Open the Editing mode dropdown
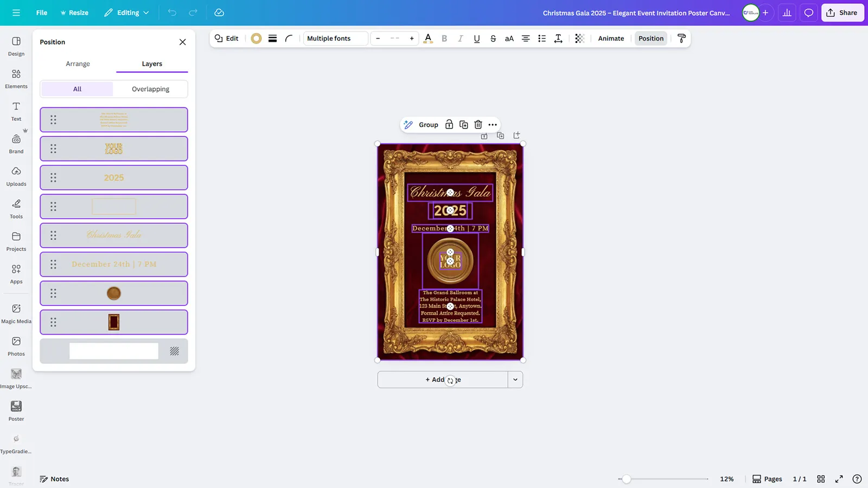The image size is (868, 488). [x=126, y=12]
